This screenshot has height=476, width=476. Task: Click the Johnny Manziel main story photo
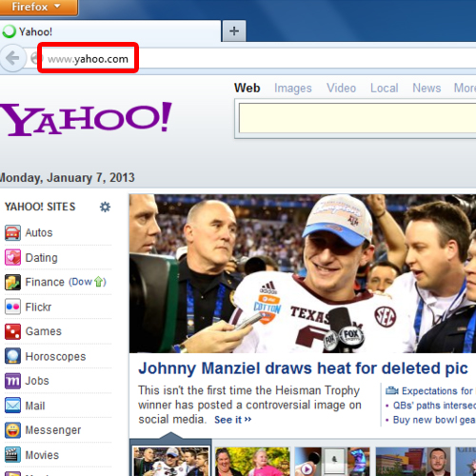[303, 273]
